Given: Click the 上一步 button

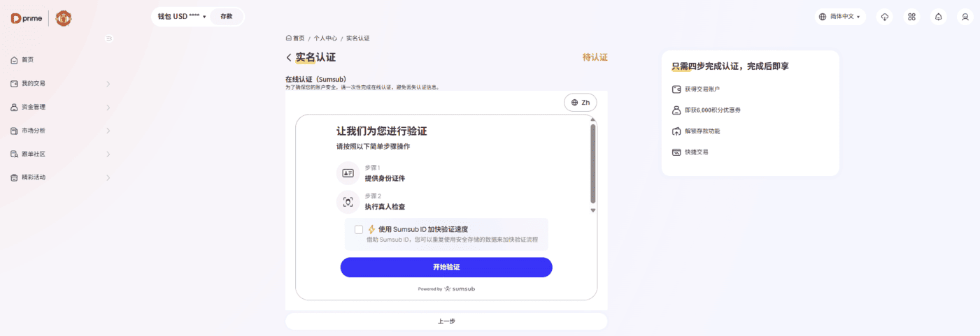Looking at the screenshot, I should pos(446,321).
